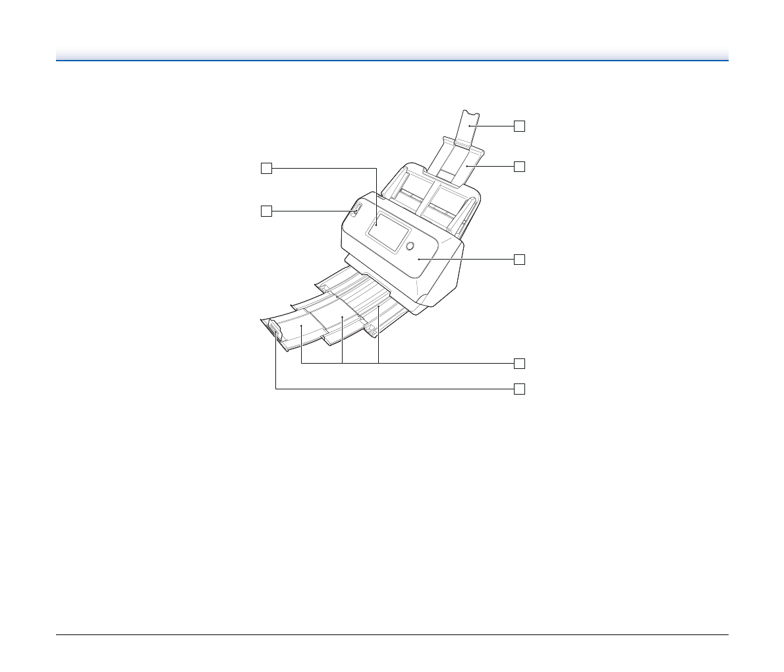Click the eject stopper at tray's tip
The image size is (784, 672).
(x=275, y=331)
